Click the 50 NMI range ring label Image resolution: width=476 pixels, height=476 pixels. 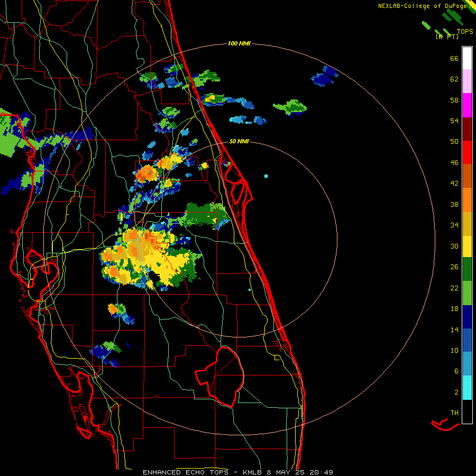click(x=239, y=141)
